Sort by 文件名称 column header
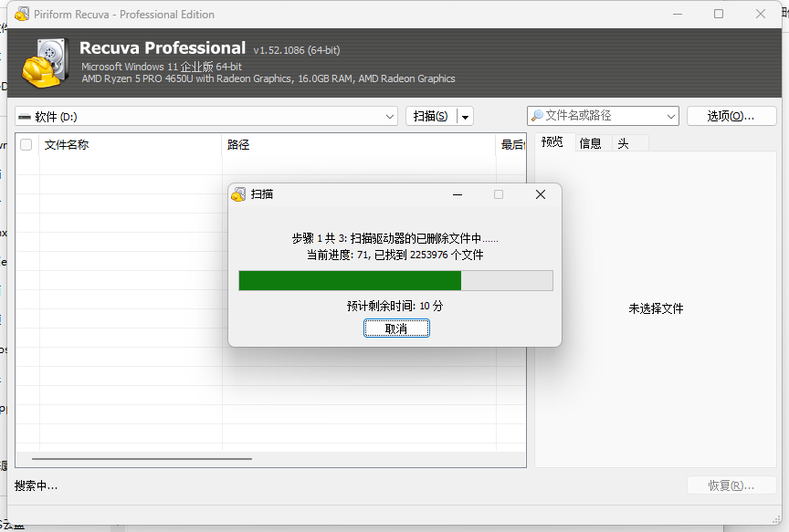Screen dimensions: 789x532 tap(131, 145)
